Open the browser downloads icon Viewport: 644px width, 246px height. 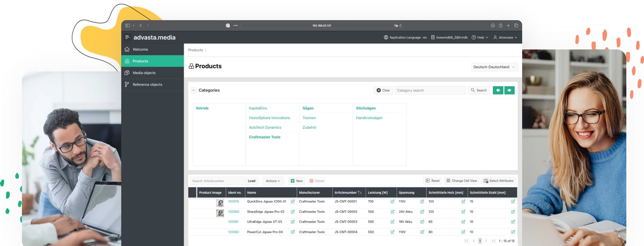pos(493,26)
